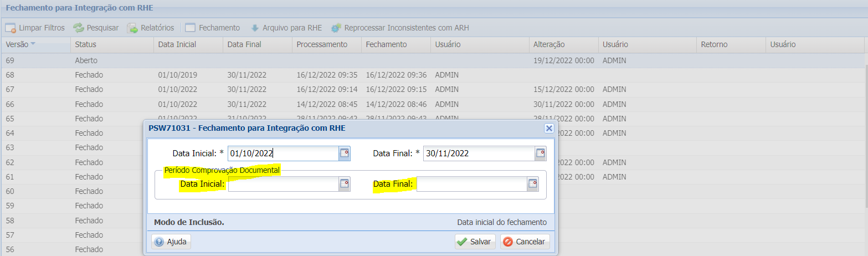Viewport: 868px width, 256px height.
Task: Click processing date 16/12/2022 09:35
Action: pyautogui.click(x=327, y=74)
